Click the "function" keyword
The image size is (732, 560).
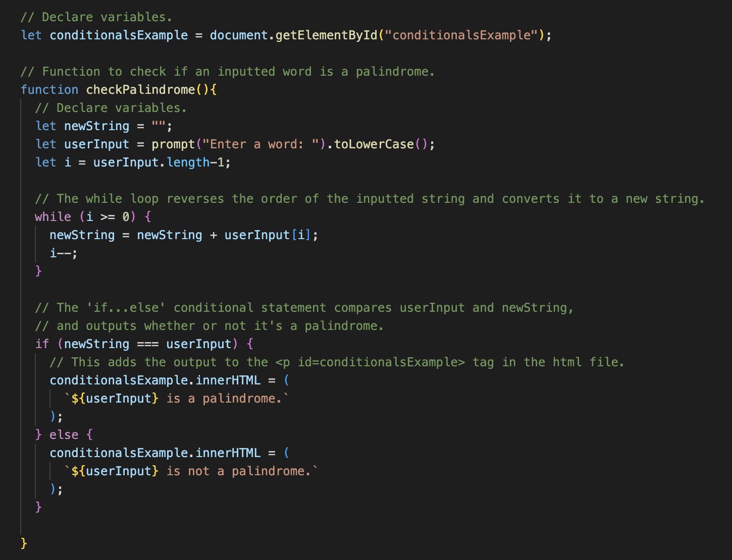(x=49, y=90)
